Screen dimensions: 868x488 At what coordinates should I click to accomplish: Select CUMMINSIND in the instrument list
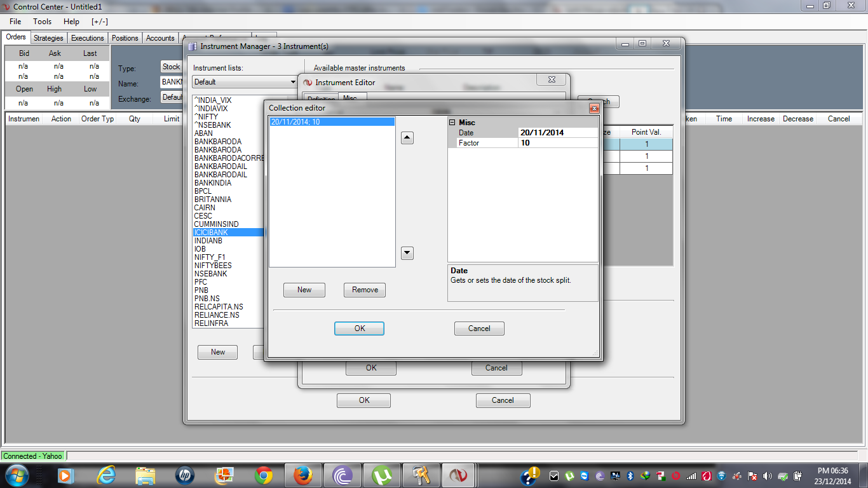click(x=228, y=224)
